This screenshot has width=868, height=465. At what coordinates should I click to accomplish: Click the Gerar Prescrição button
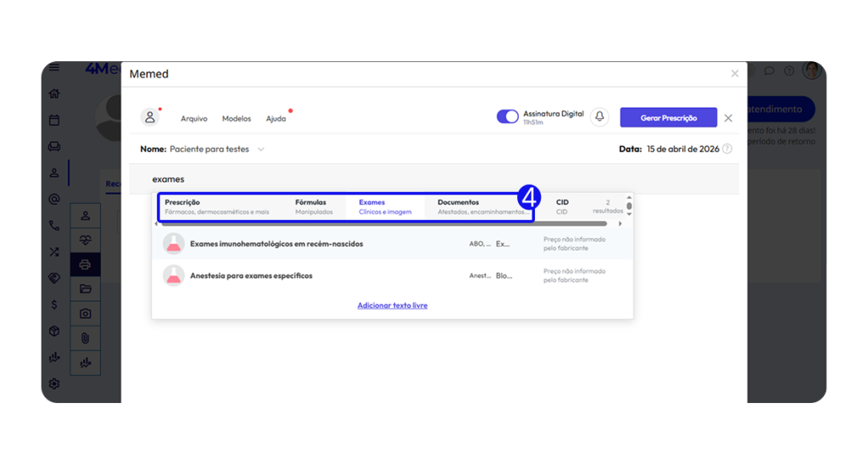point(668,117)
